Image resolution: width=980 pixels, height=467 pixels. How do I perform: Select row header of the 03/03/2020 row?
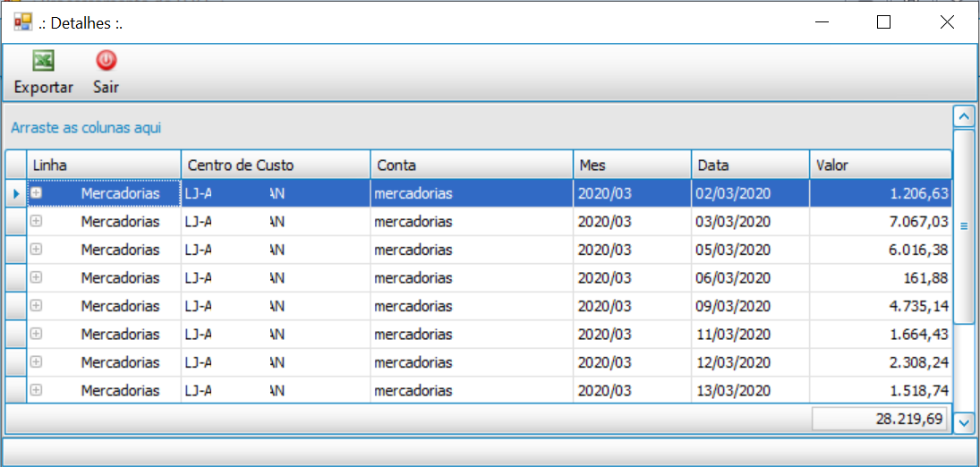coord(15,221)
